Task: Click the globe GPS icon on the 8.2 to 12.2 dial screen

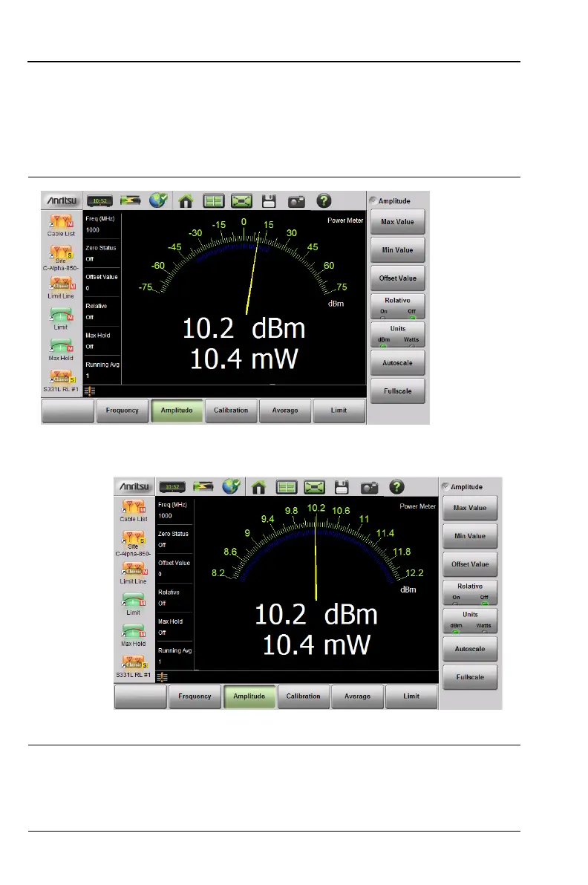Action: (x=231, y=486)
